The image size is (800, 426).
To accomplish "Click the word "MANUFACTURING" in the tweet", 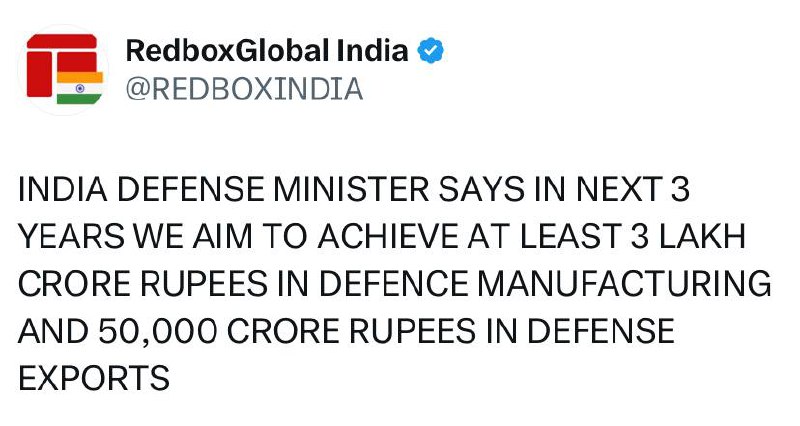I will tap(623, 283).
